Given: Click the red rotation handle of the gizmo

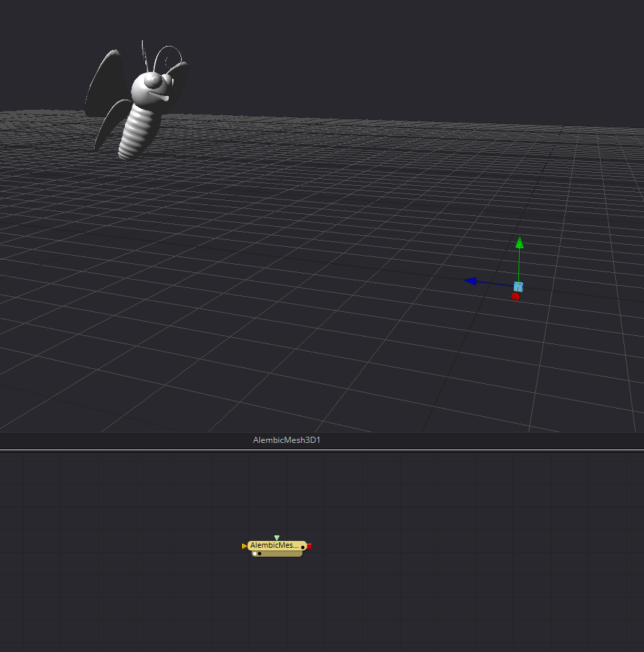Looking at the screenshot, I should click(515, 297).
